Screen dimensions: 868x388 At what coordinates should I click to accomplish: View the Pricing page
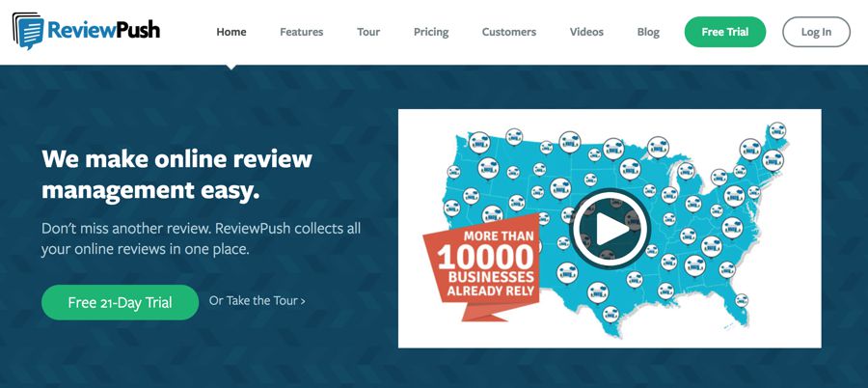(x=431, y=32)
